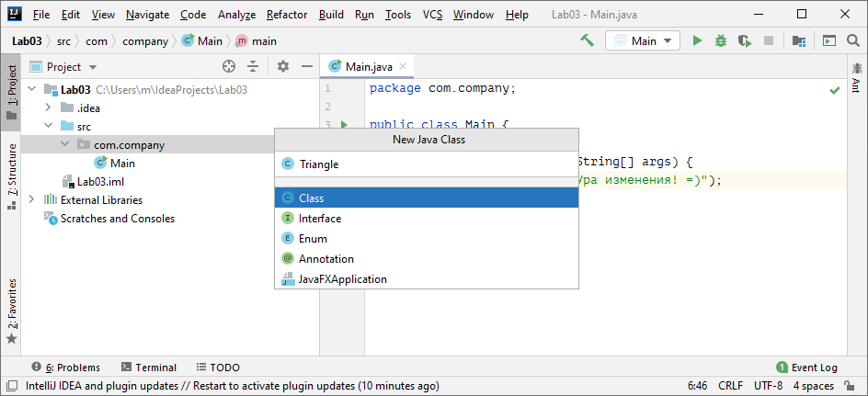The width and height of the screenshot is (868, 396).
Task: Click the gutter run arrow beside line 3
Action: tap(344, 125)
